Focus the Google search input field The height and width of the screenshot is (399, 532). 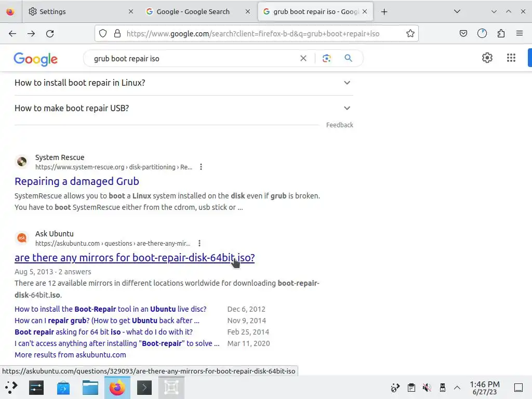[x=193, y=58]
